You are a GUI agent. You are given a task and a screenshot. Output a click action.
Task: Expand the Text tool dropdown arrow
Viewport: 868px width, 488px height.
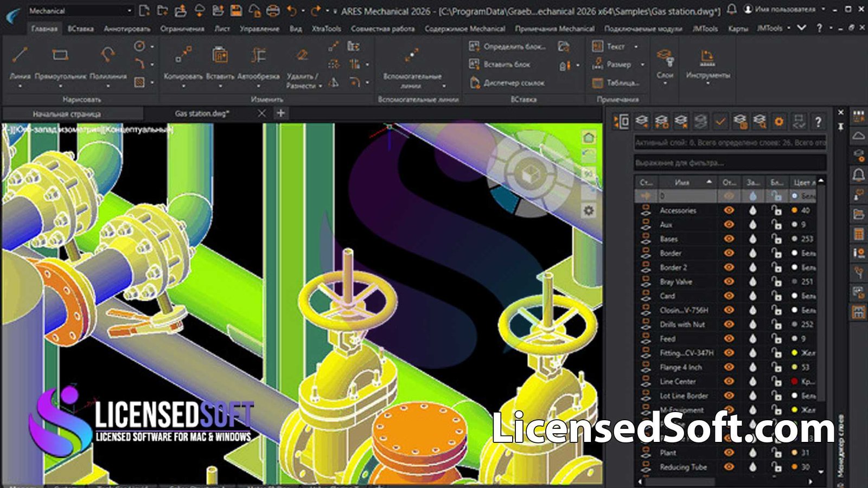click(636, 47)
